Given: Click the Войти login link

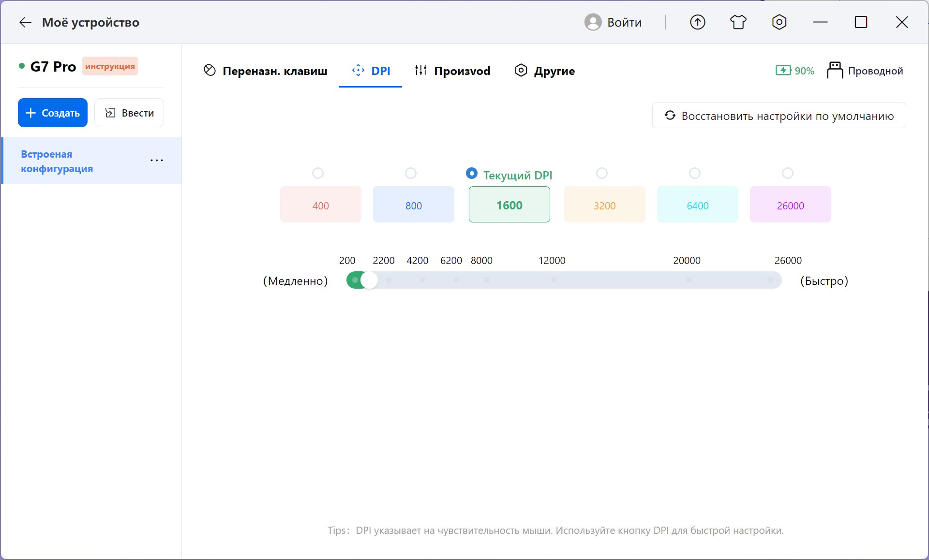Looking at the screenshot, I should 624,22.
